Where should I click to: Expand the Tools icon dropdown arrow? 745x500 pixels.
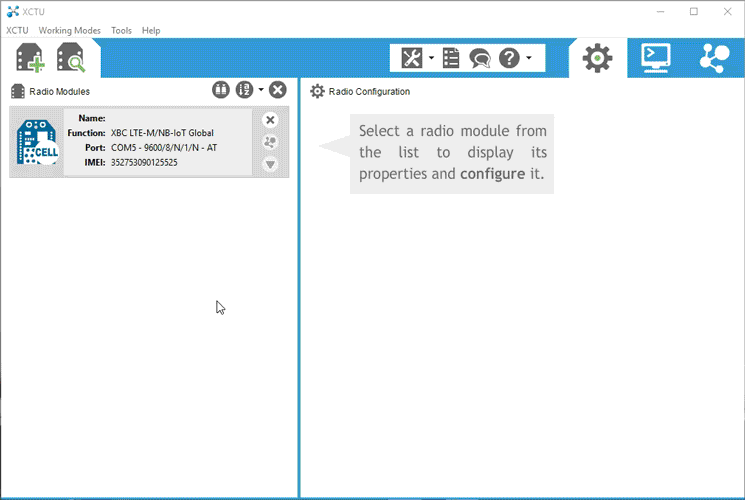pyautogui.click(x=431, y=58)
